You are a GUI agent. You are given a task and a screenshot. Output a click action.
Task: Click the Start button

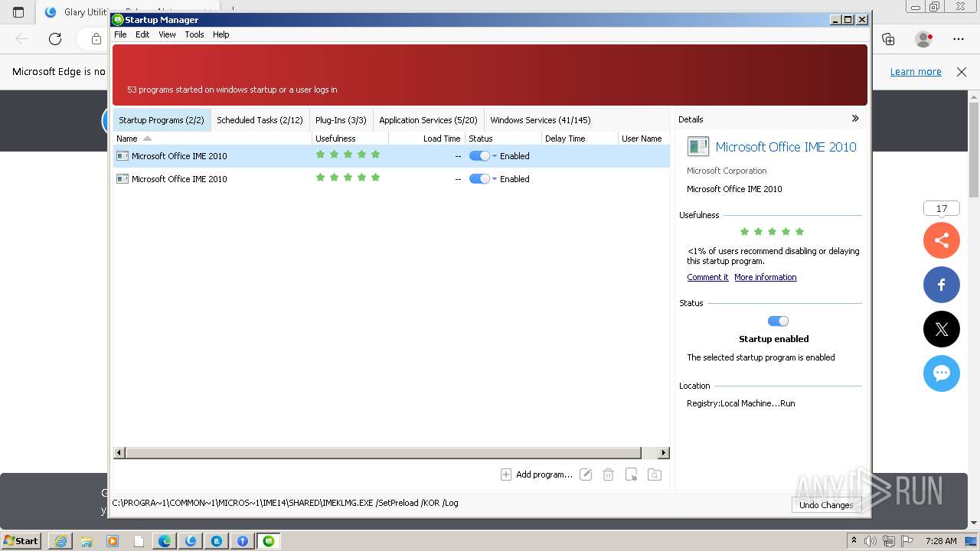point(21,541)
